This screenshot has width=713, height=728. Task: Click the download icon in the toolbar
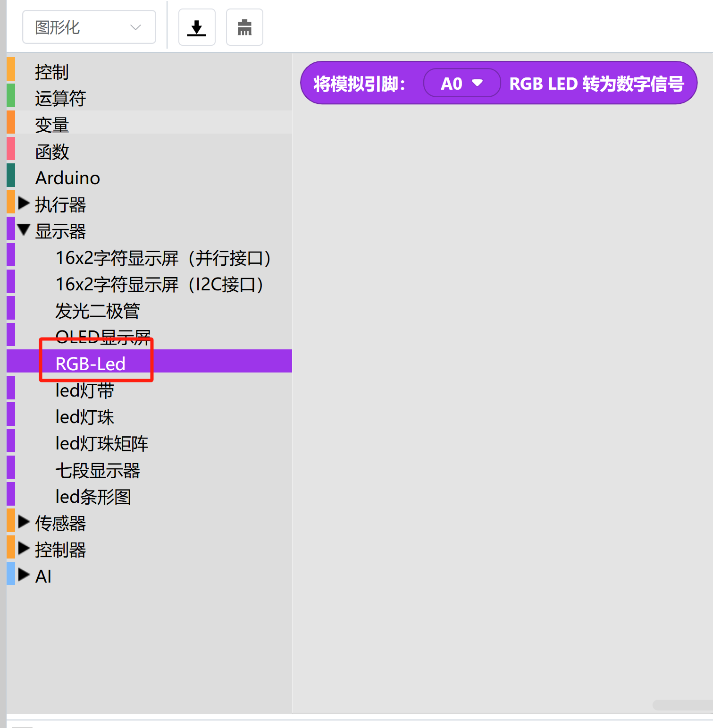tap(197, 27)
